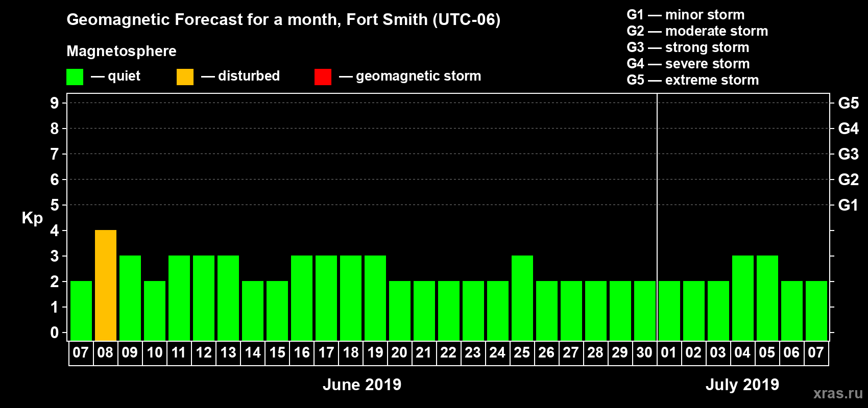The image size is (868, 408).
Task: Click the 'G3 — strong storm' legend line
Action: point(688,47)
